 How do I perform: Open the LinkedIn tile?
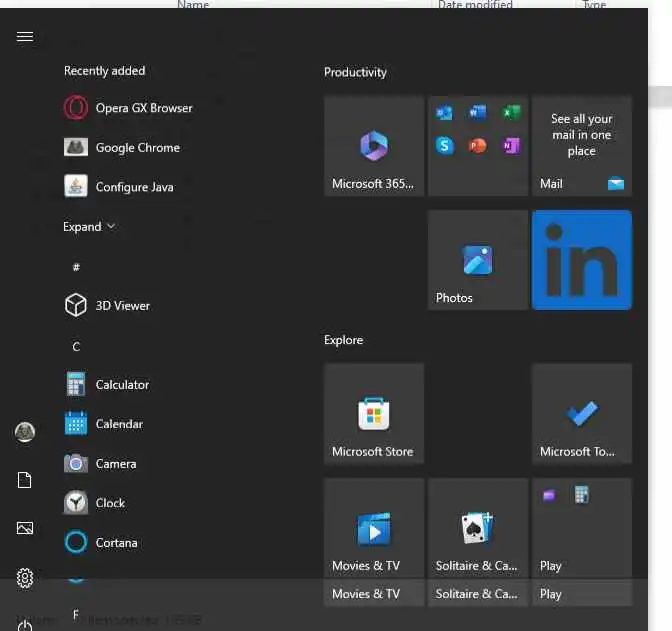tap(582, 260)
